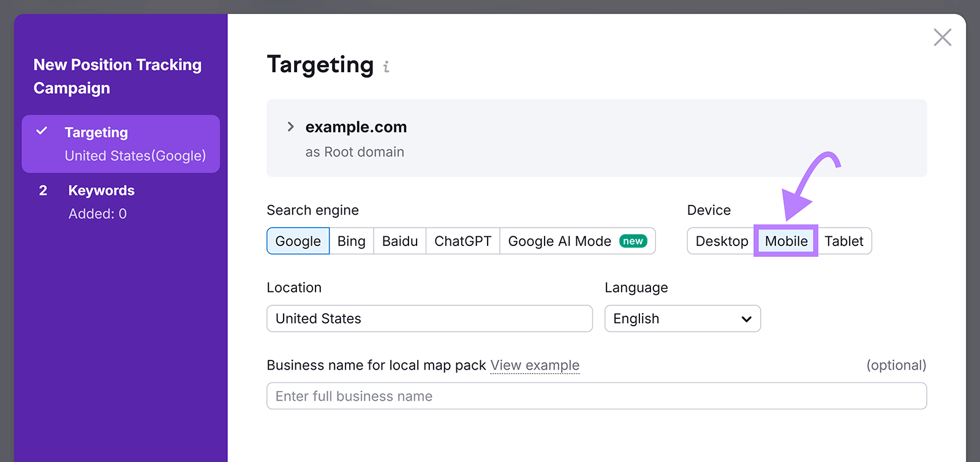980x462 pixels.
Task: Open the Keywords step in sidebar
Action: 101,191
